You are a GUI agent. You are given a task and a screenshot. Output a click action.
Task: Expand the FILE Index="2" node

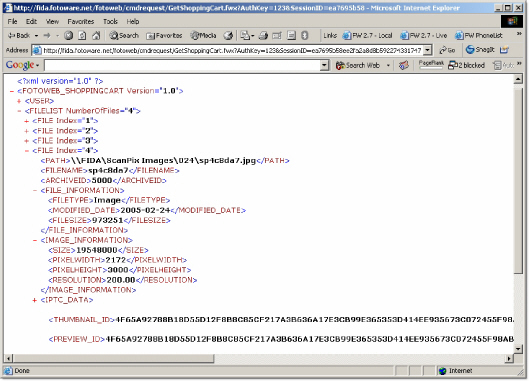[x=27, y=131]
